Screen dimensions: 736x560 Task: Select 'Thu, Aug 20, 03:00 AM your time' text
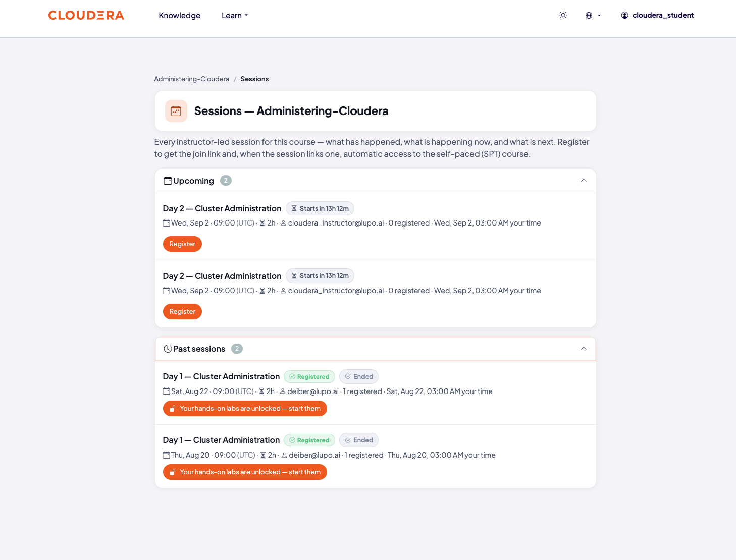(442, 455)
